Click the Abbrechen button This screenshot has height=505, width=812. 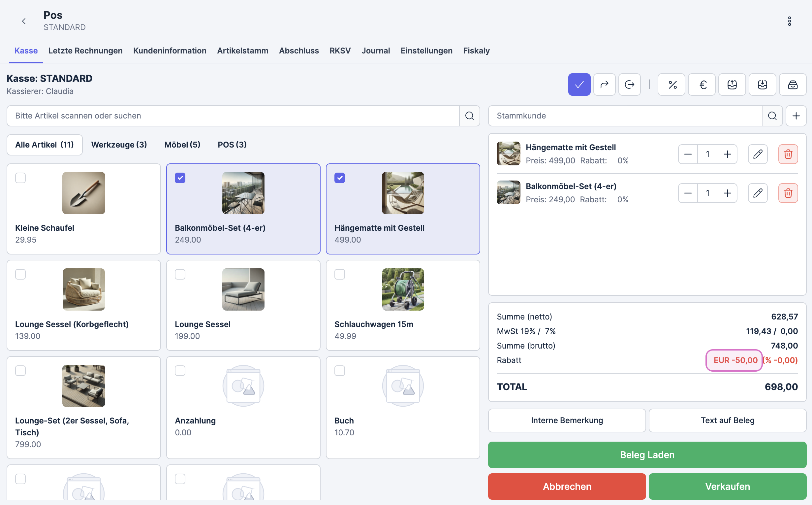tap(566, 486)
